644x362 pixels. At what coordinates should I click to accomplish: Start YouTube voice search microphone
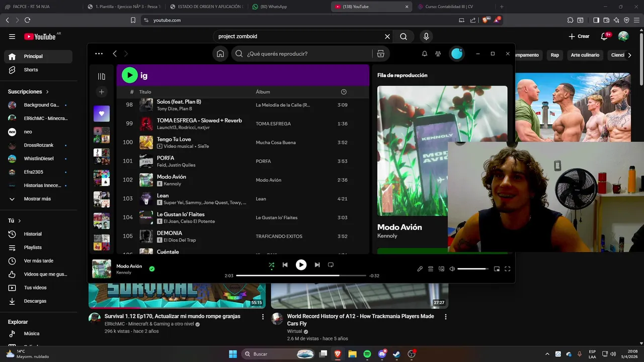tap(426, 36)
